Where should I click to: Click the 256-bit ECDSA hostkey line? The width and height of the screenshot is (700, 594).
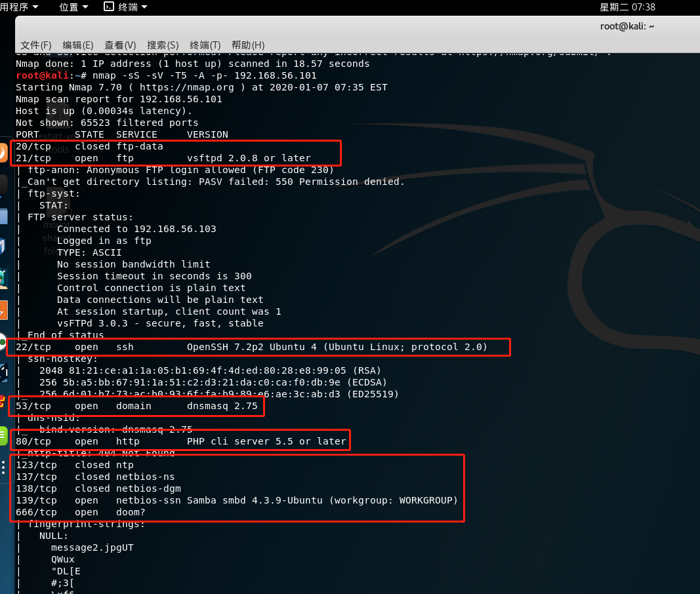click(x=213, y=382)
